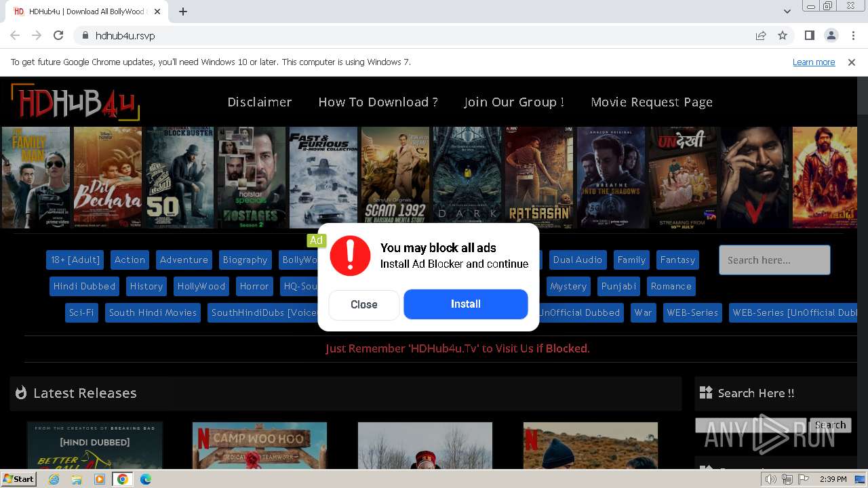868x488 pixels.
Task: Open the File Explorer taskbar icon
Action: (77, 479)
